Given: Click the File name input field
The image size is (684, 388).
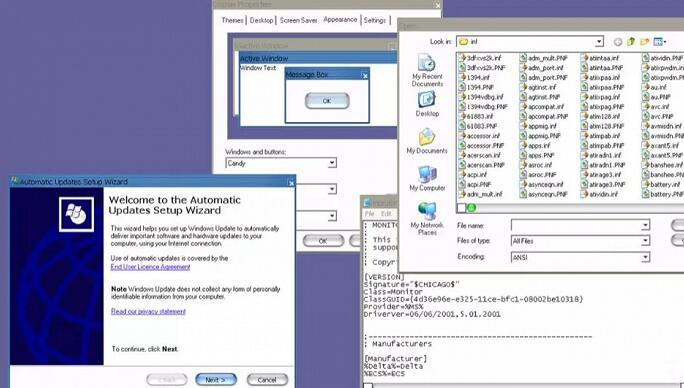Looking at the screenshot, I should tap(580, 226).
